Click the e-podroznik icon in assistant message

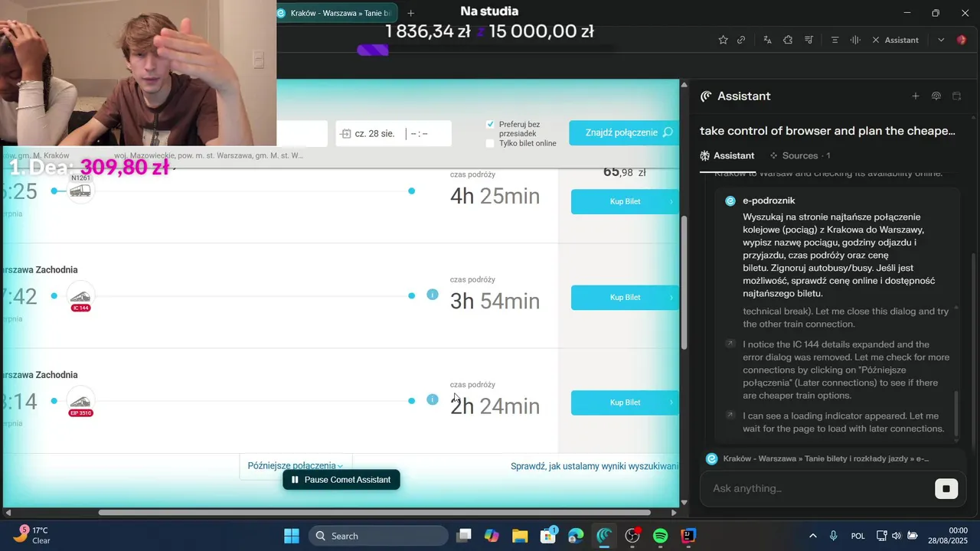point(730,201)
